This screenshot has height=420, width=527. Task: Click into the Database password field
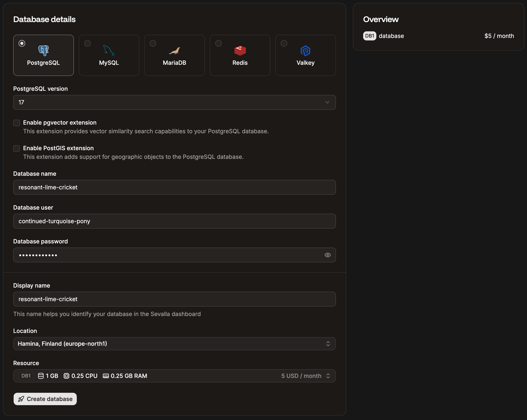pos(175,255)
